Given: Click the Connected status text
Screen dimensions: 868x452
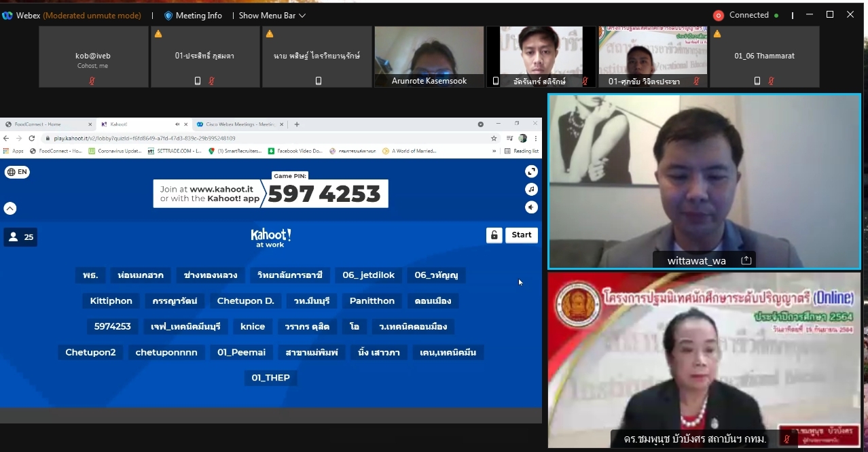Looking at the screenshot, I should coord(749,15).
